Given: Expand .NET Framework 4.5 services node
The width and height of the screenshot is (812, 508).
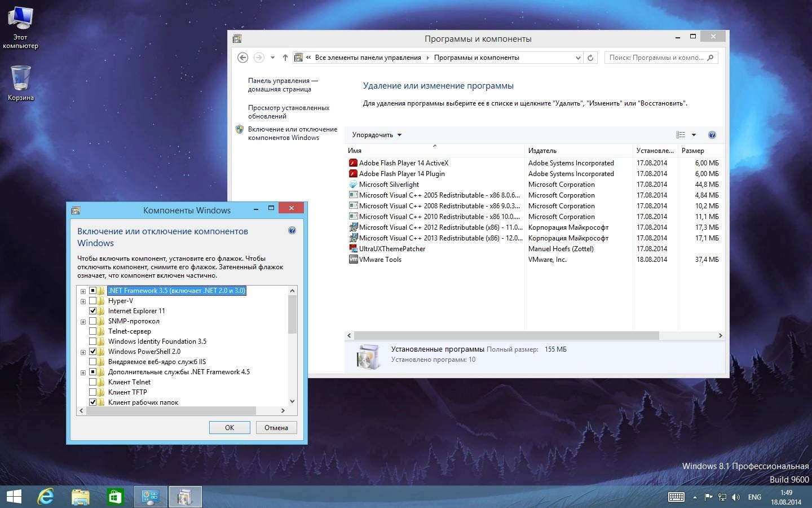Looking at the screenshot, I should (83, 373).
